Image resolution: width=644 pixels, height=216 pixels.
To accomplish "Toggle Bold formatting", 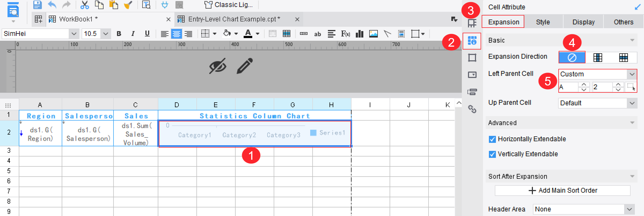I will point(119,34).
